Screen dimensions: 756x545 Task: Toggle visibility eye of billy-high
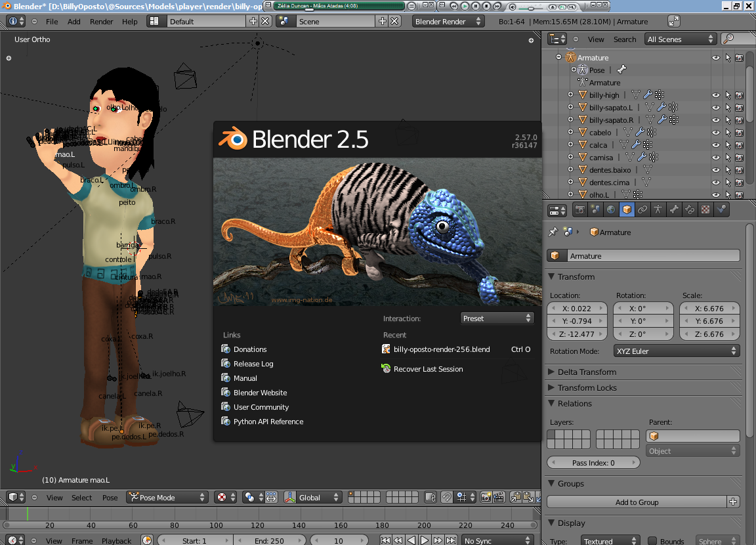(716, 95)
